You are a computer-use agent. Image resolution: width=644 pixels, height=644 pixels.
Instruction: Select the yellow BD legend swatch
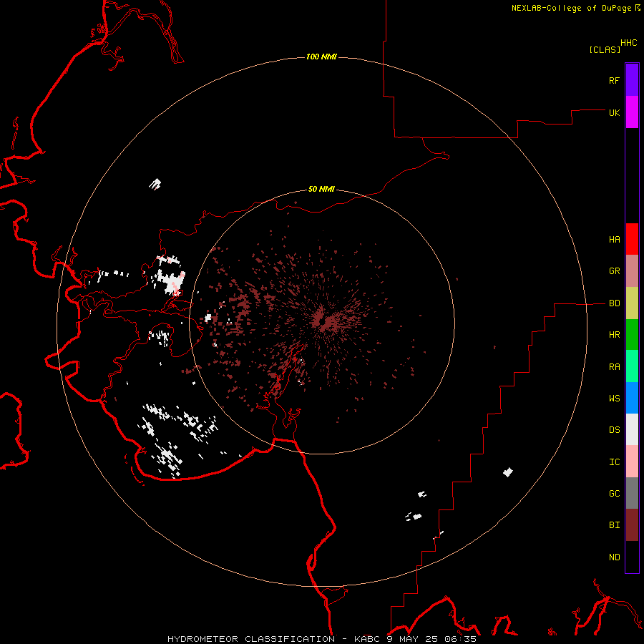point(632,303)
